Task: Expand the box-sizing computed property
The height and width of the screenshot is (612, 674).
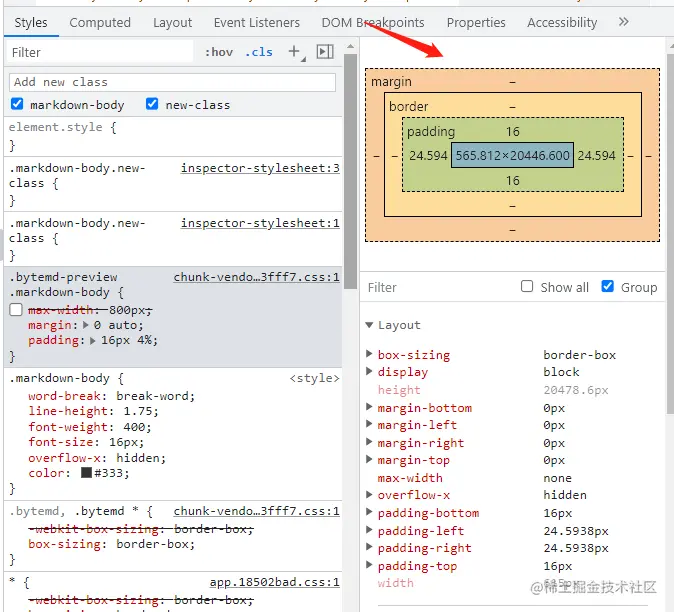Action: point(369,354)
